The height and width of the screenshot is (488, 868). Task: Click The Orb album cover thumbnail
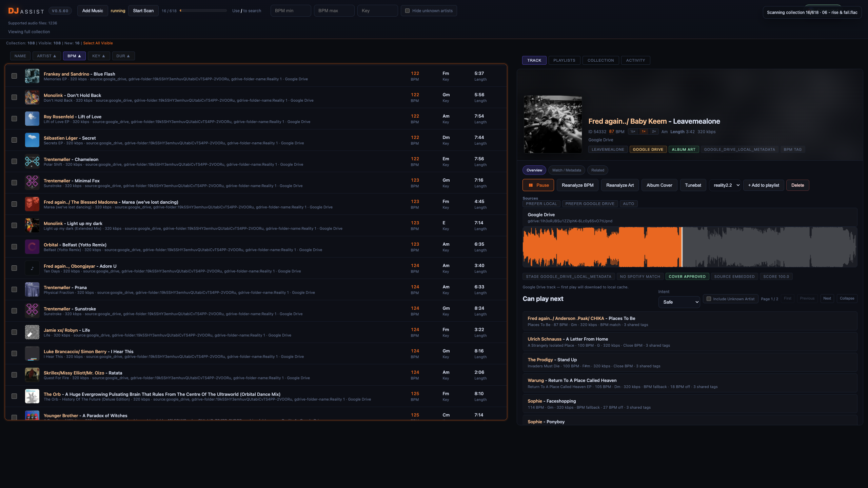pos(32,396)
